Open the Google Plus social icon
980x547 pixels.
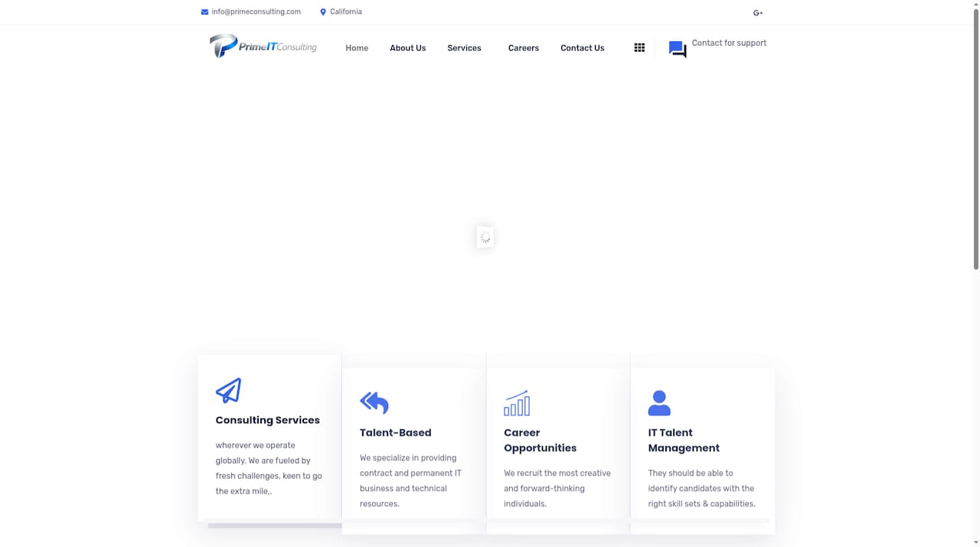[758, 13]
